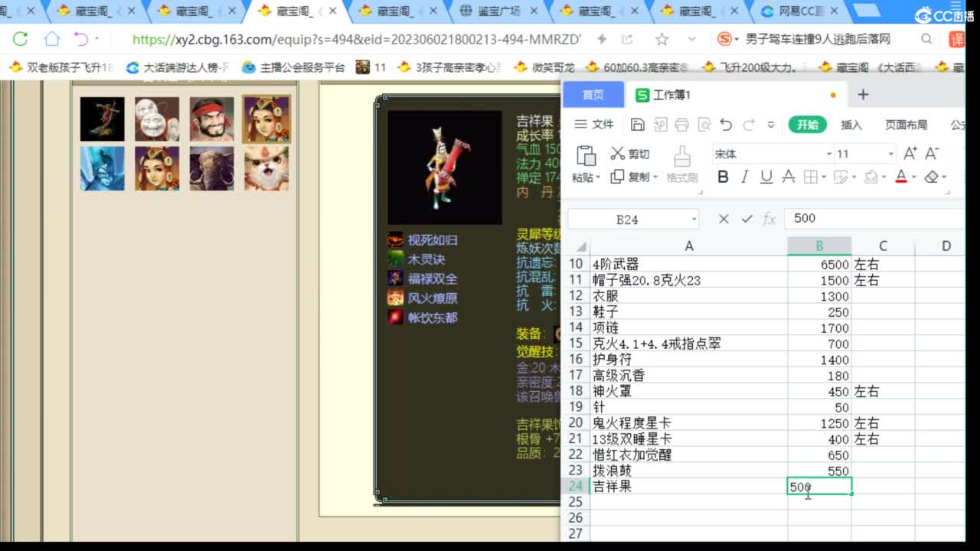Switch to the 开始 ribbon tab
Viewport: 980px width, 551px height.
(x=807, y=125)
